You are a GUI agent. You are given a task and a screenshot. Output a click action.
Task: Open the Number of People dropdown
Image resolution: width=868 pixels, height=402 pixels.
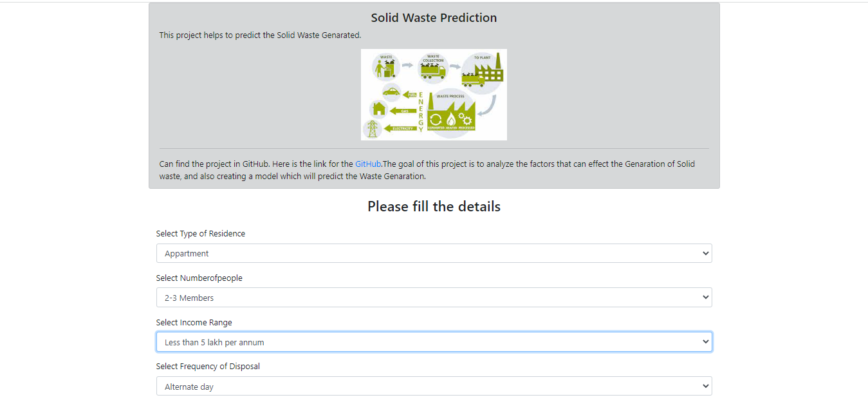click(434, 297)
